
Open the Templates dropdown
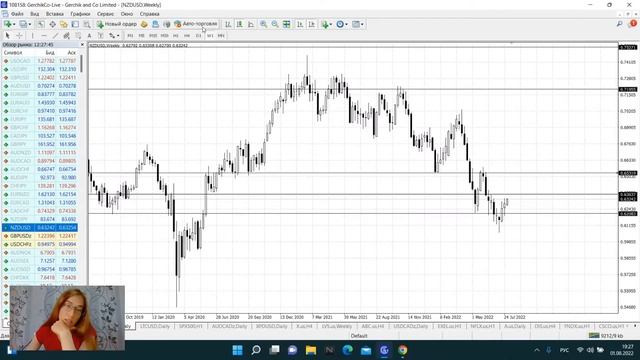pos(358,24)
